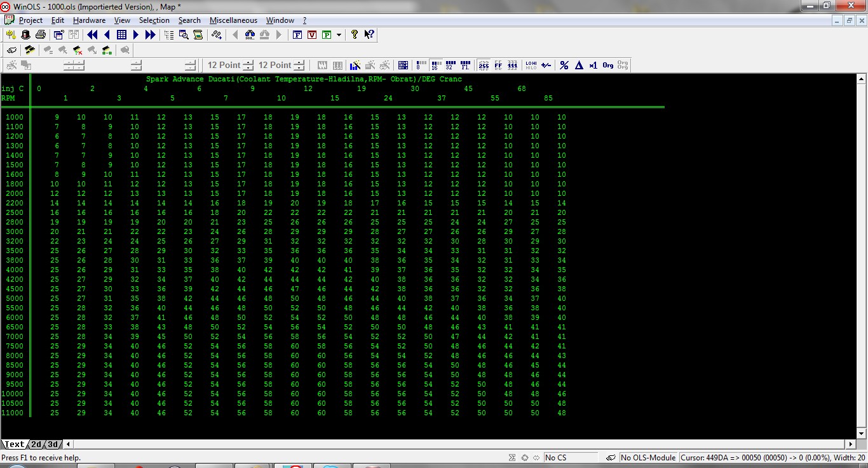Go to next map with single right arrow

pos(135,35)
